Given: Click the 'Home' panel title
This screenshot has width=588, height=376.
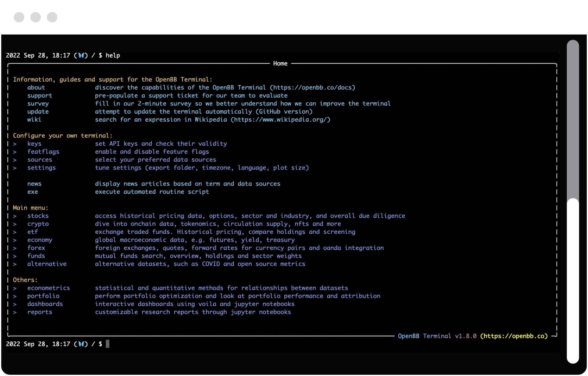Looking at the screenshot, I should coord(280,63).
